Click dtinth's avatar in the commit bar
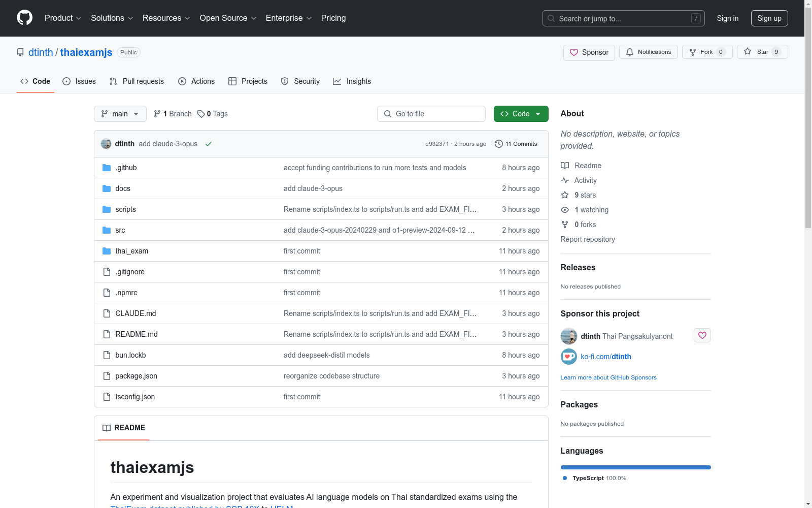Viewport: 812px width, 508px height. pyautogui.click(x=106, y=144)
